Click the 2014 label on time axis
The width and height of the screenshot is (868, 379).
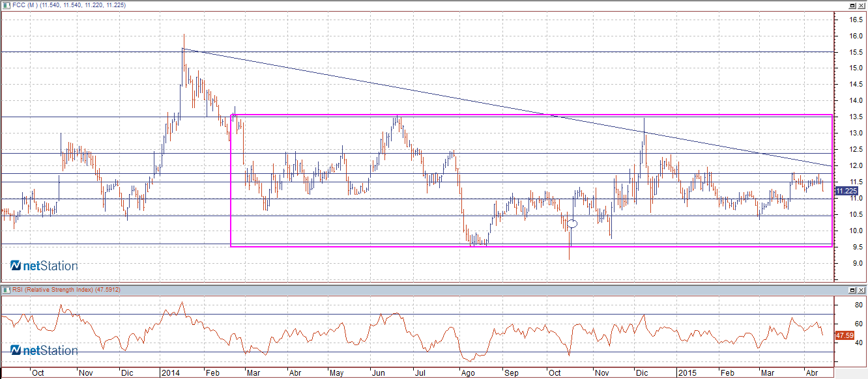[x=169, y=373]
